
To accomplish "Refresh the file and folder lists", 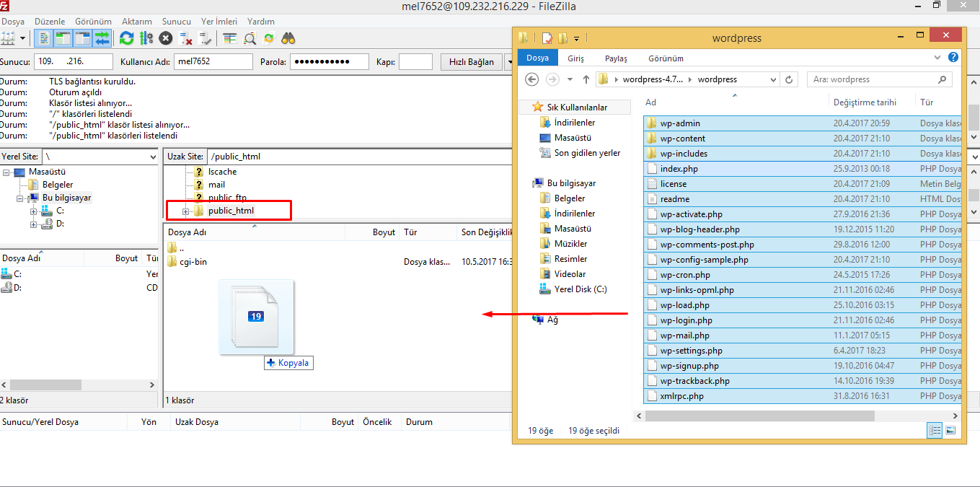I will (x=126, y=38).
